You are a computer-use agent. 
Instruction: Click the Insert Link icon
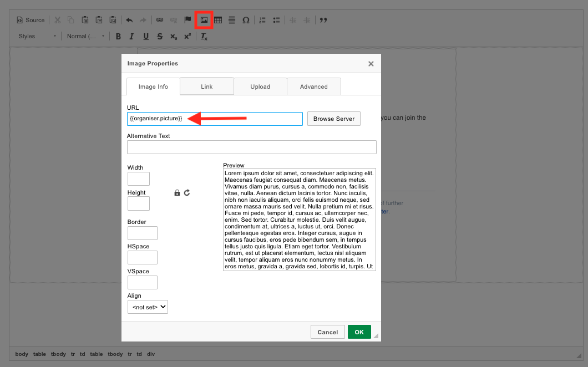click(160, 21)
